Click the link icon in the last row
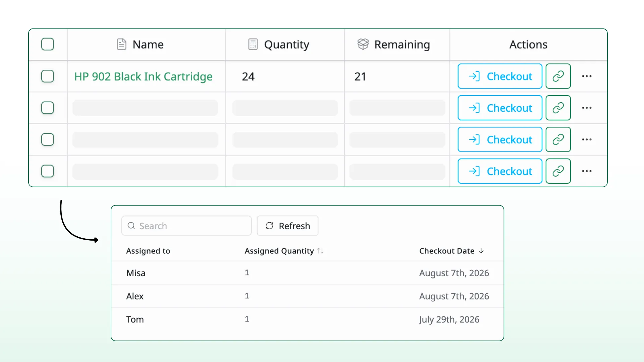Viewport: 644px width, 362px height. (x=558, y=171)
